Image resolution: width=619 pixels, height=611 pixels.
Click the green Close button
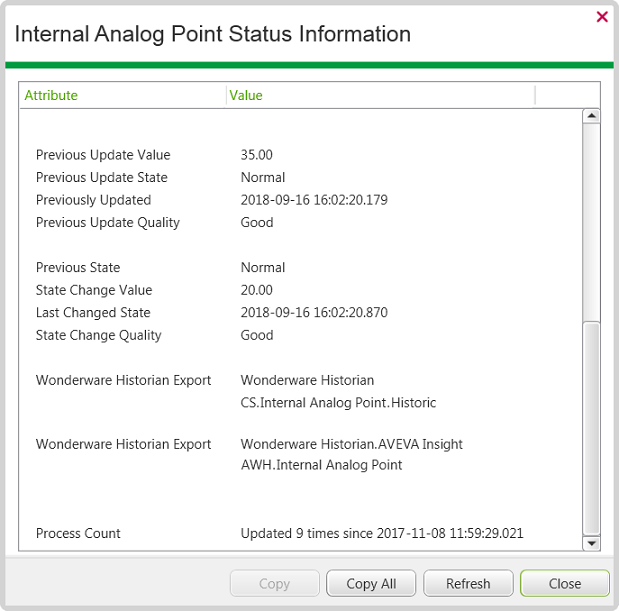(565, 583)
